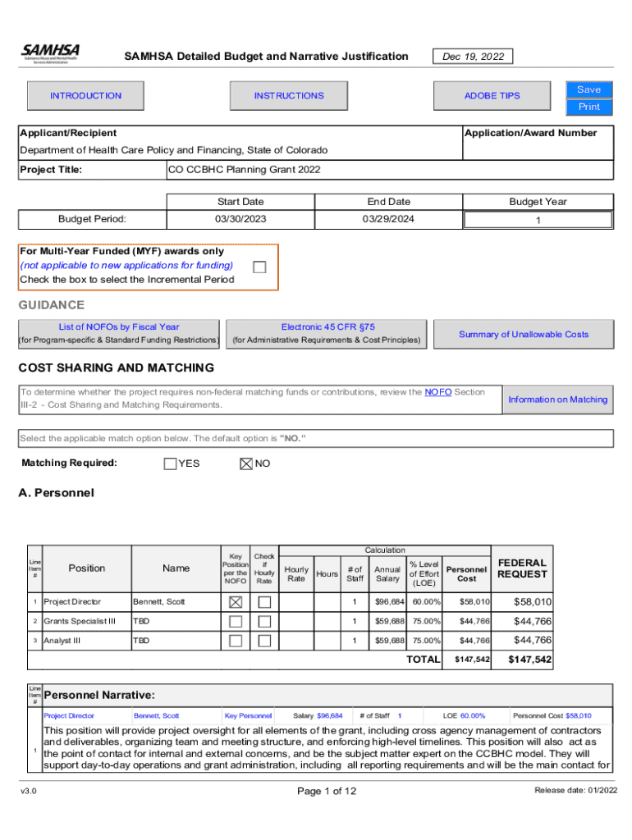Check Hourly Rate box for Grants Specialist III
Viewport: 632px width, 840px height.
(264, 621)
